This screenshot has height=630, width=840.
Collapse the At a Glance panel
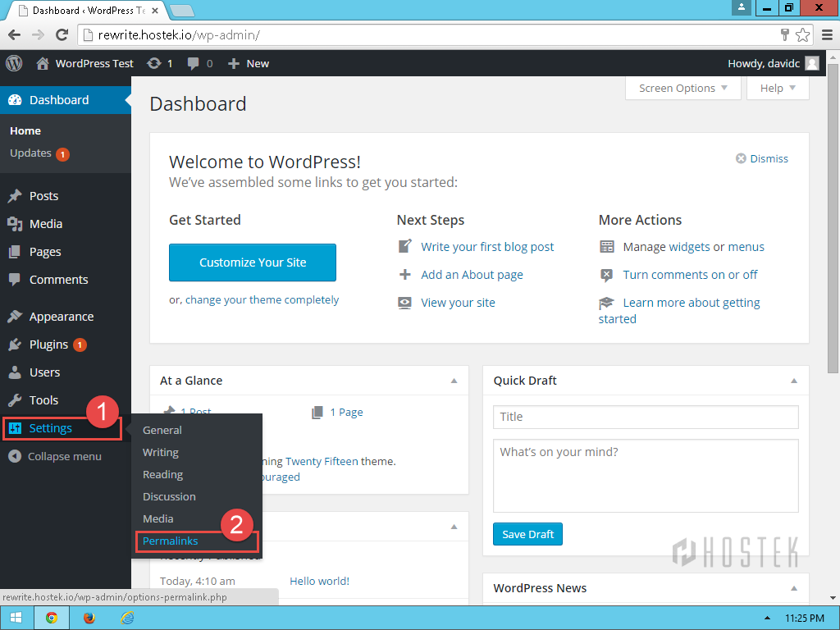[454, 381]
